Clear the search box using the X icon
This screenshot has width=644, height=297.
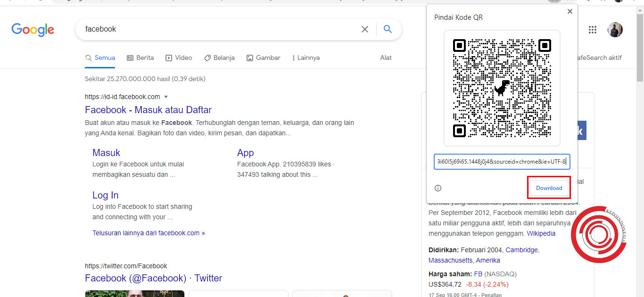click(x=364, y=29)
